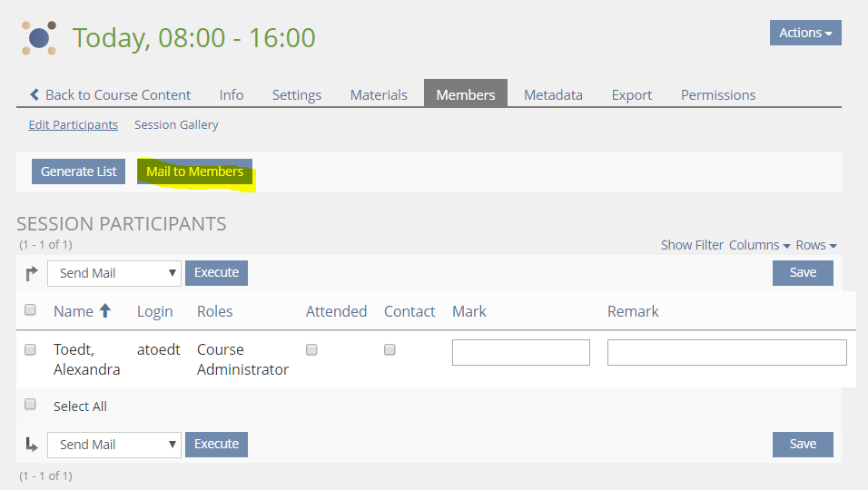
Task: Expand the Columns dropdown
Action: (759, 245)
